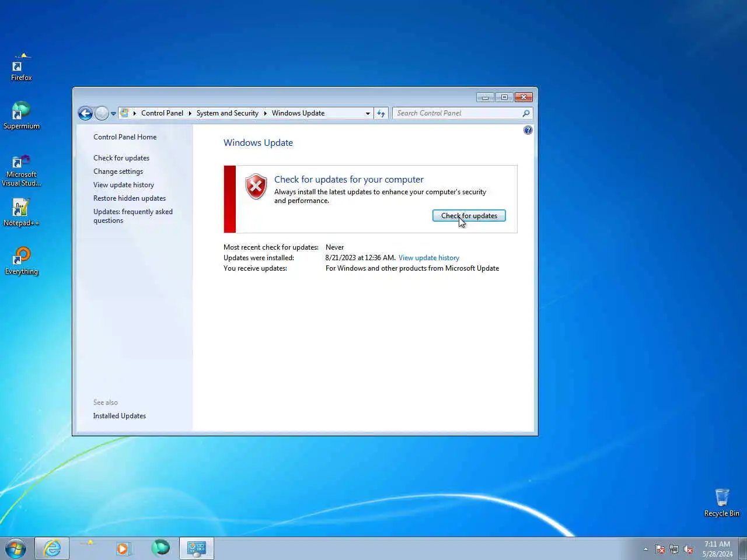This screenshot has height=560, width=747.
Task: Click the Action Center flag tray icon
Action: coord(660,549)
